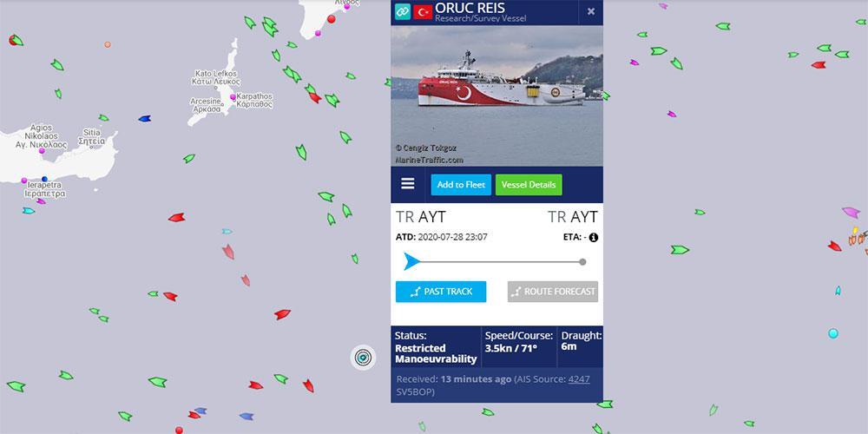Select the ORUC REIS position marker on map
Viewport: 868px width, 434px height.
(363, 358)
